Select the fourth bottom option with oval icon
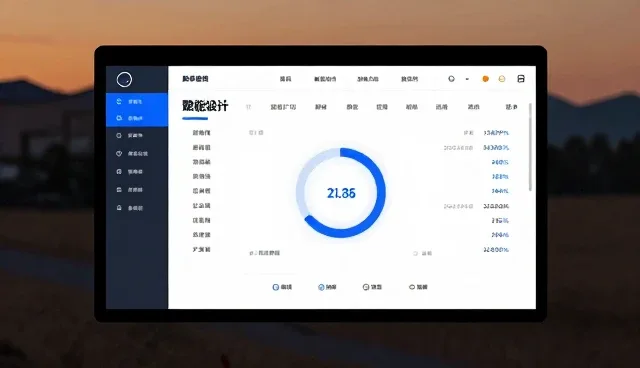This screenshot has height=368, width=640. click(418, 287)
